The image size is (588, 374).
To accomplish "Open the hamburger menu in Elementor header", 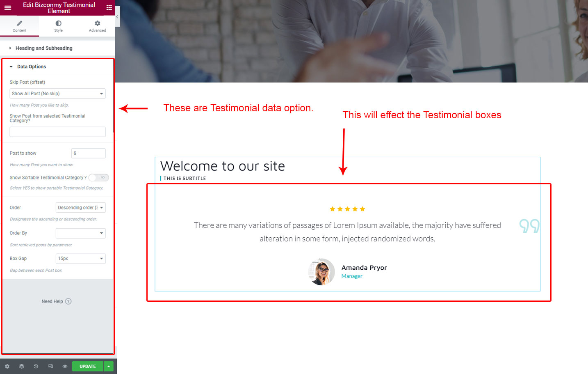I will point(7,8).
